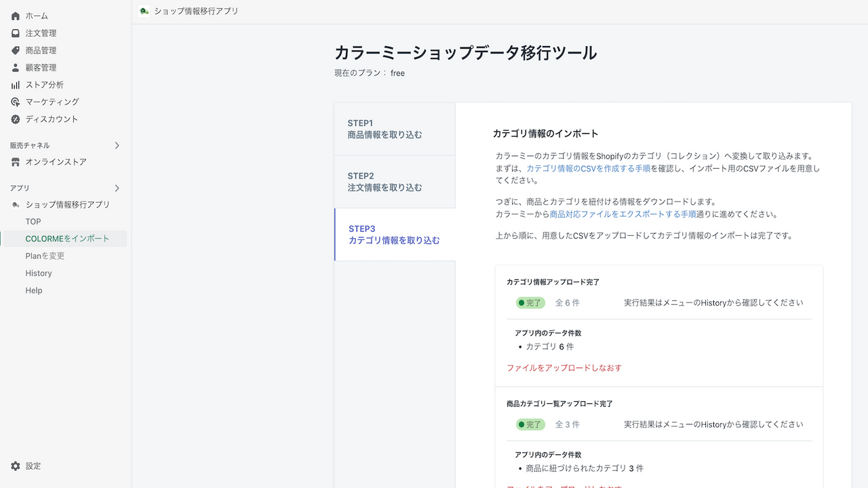The width and height of the screenshot is (868, 488).
Task: Click 完了 badge in 商品カテゴリ一覧アップロード完了
Action: (x=530, y=424)
